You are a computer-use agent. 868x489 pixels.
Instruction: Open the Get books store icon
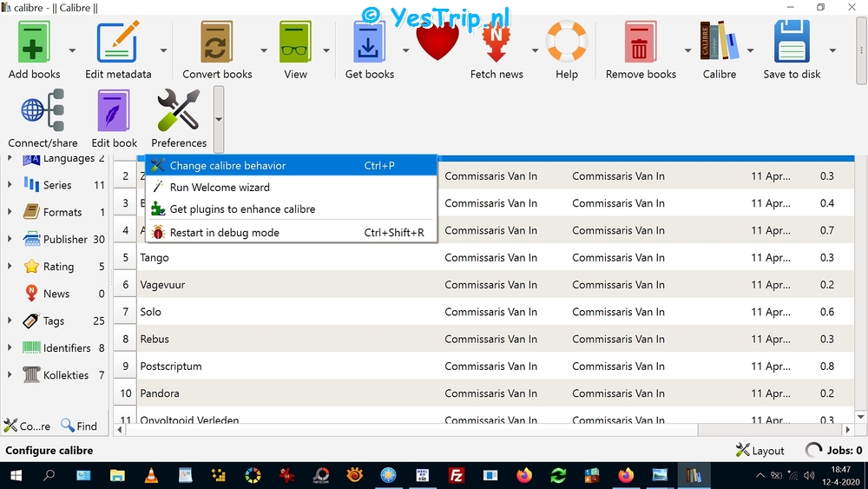[370, 42]
